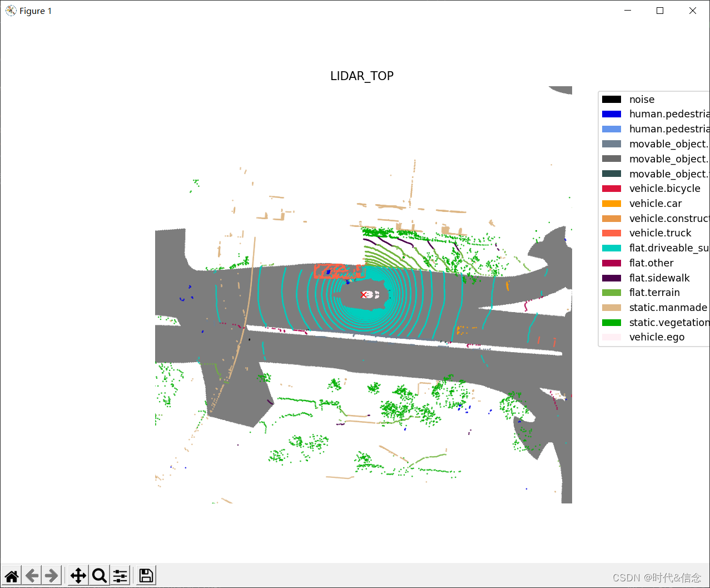Click the red X ego marker in plot

(364, 295)
